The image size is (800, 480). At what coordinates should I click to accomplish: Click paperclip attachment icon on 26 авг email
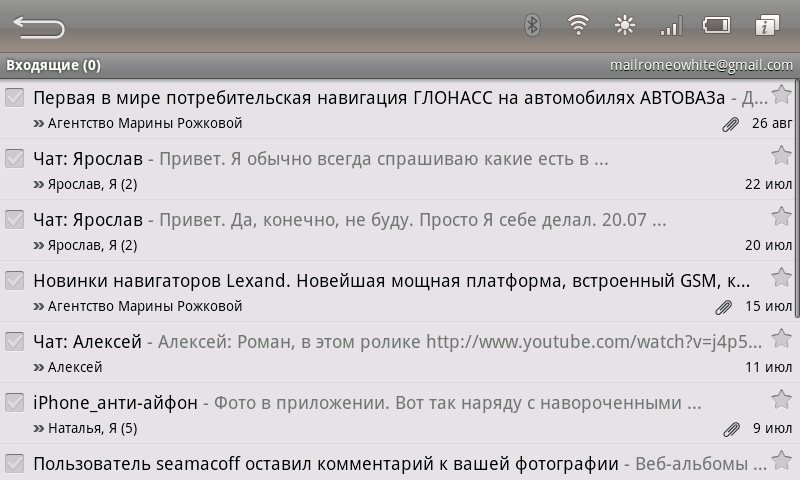coord(731,124)
